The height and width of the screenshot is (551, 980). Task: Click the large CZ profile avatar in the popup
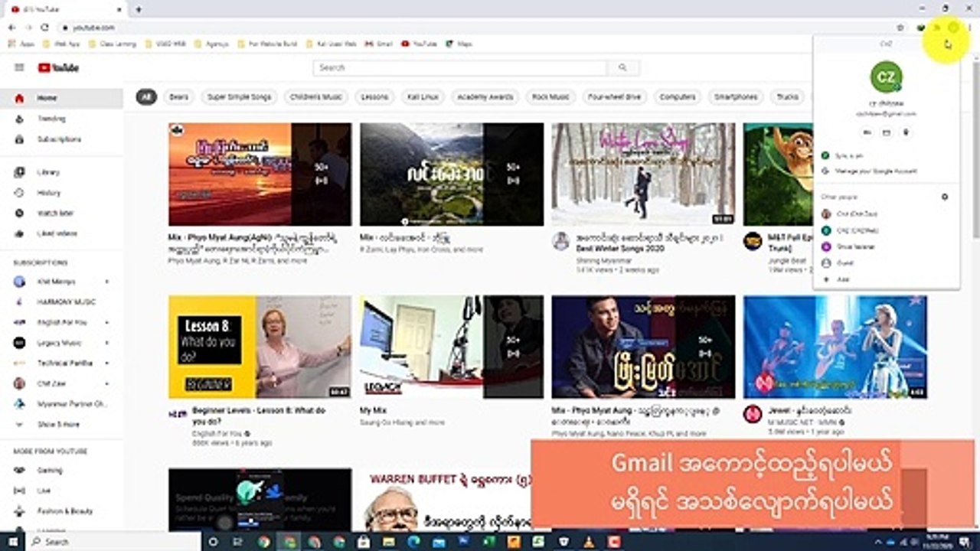coord(887,77)
